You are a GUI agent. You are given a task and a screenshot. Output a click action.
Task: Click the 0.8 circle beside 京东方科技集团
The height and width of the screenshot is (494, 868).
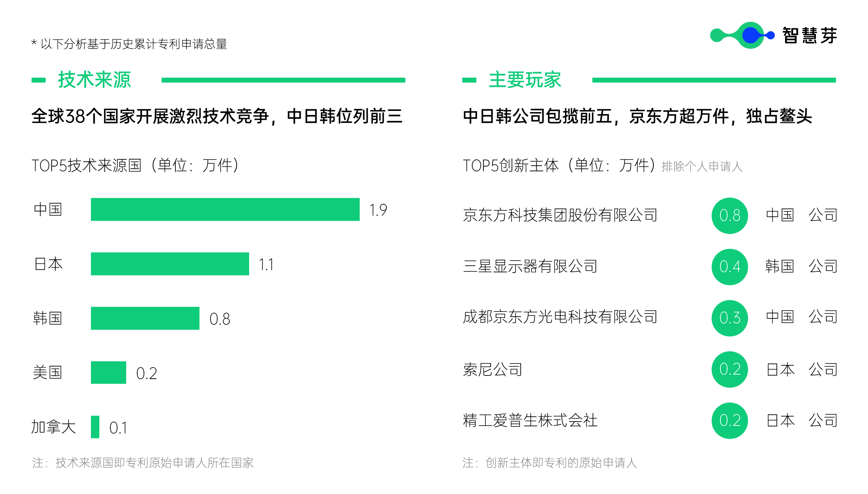tap(729, 215)
